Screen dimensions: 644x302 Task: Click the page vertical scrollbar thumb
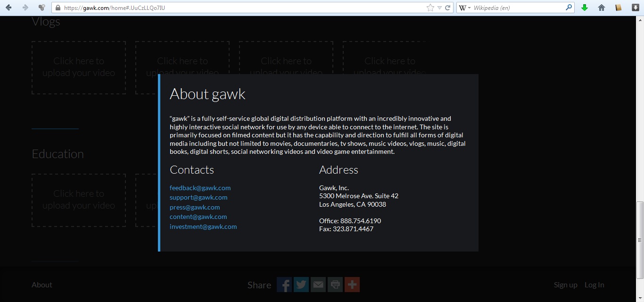[x=640, y=240]
